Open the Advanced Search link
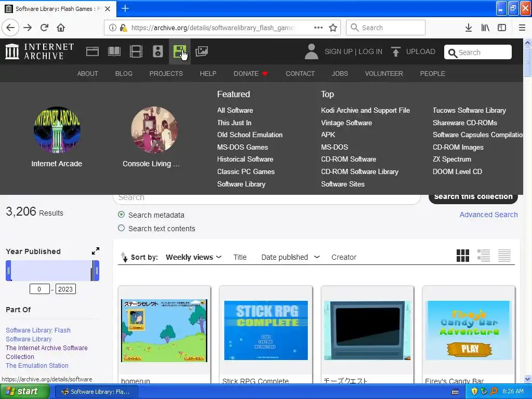Image resolution: width=532 pixels, height=399 pixels. point(488,215)
